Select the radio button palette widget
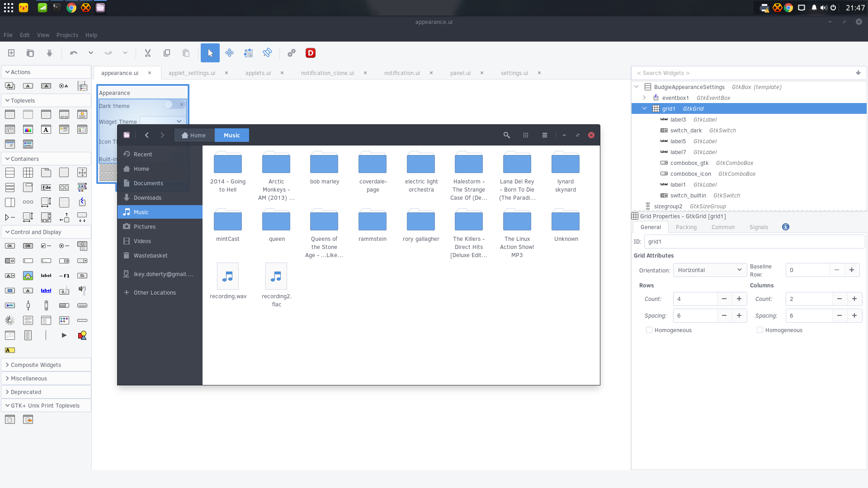Image resolution: width=868 pixels, height=488 pixels. tap(64, 246)
